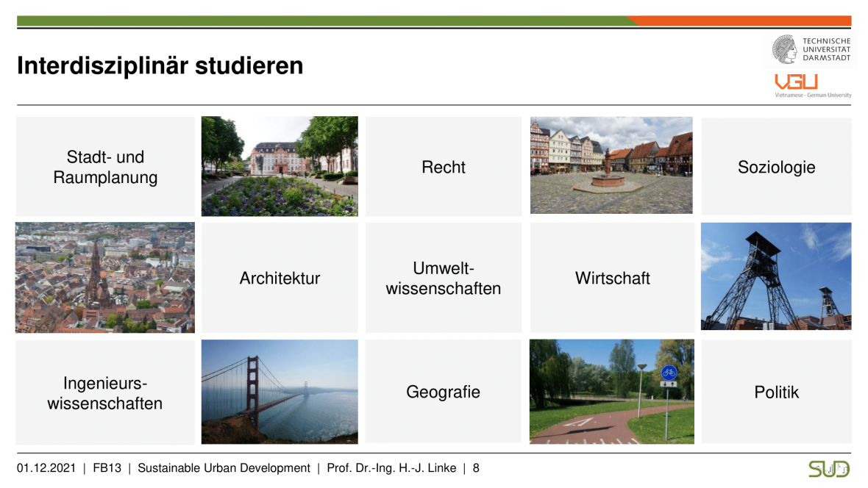Viewport: 868px width, 488px height.
Task: Click the Soziologie tile
Action: [x=776, y=167]
